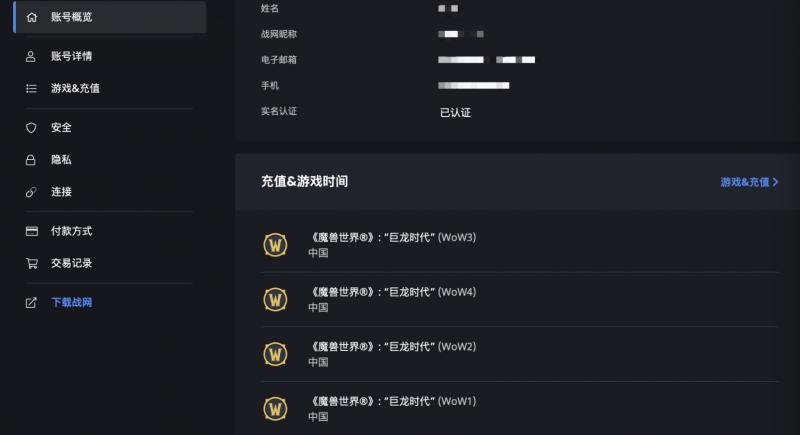Click the home icon beside 账号概览

coord(31,17)
